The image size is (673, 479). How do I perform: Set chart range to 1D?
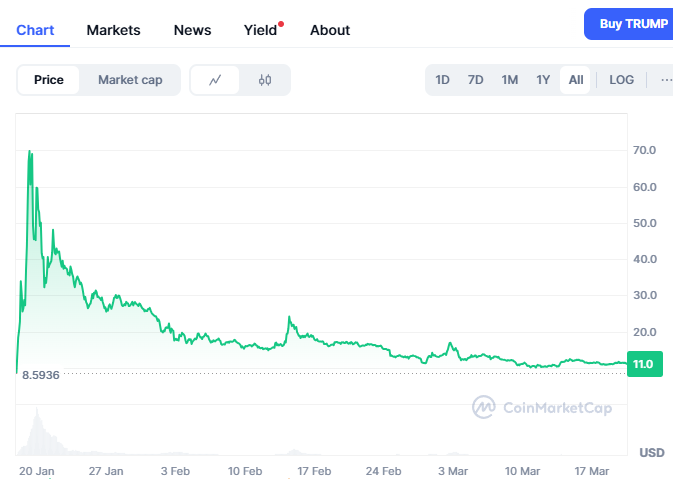[x=442, y=80]
